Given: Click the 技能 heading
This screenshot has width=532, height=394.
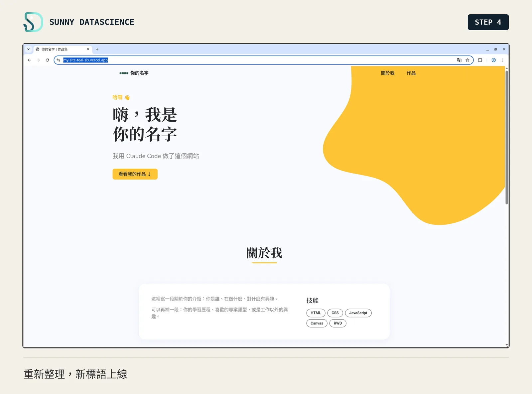Looking at the screenshot, I should coord(313,301).
